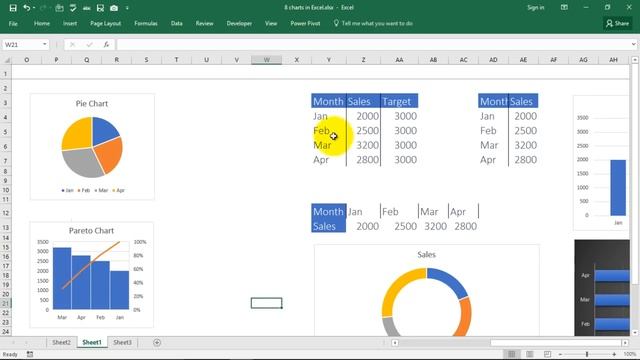640x360 pixels.
Task: Open the Data ribbon tab
Action: coord(176,24)
